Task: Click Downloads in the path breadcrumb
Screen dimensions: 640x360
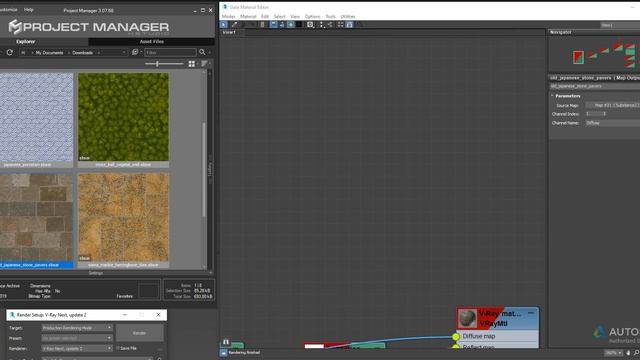Action: pos(82,53)
